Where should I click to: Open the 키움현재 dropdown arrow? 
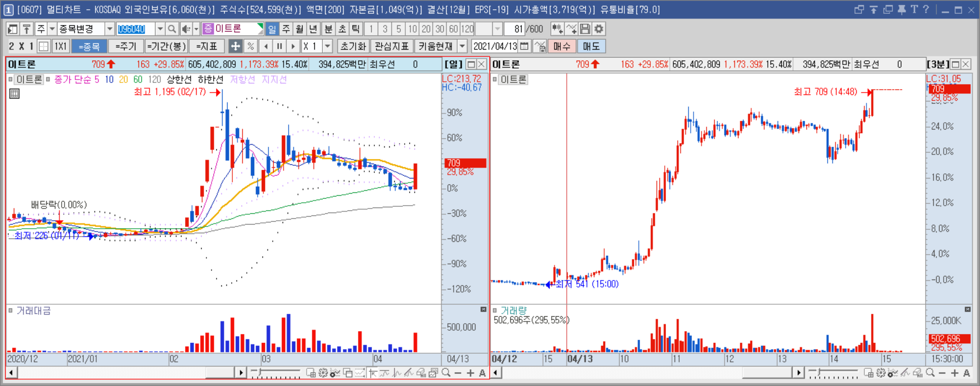(x=462, y=46)
